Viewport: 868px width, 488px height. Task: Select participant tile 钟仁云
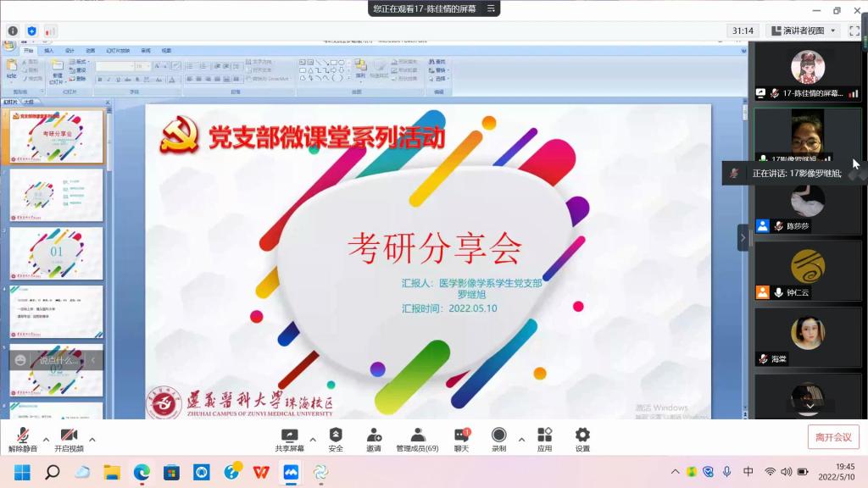[x=808, y=271]
